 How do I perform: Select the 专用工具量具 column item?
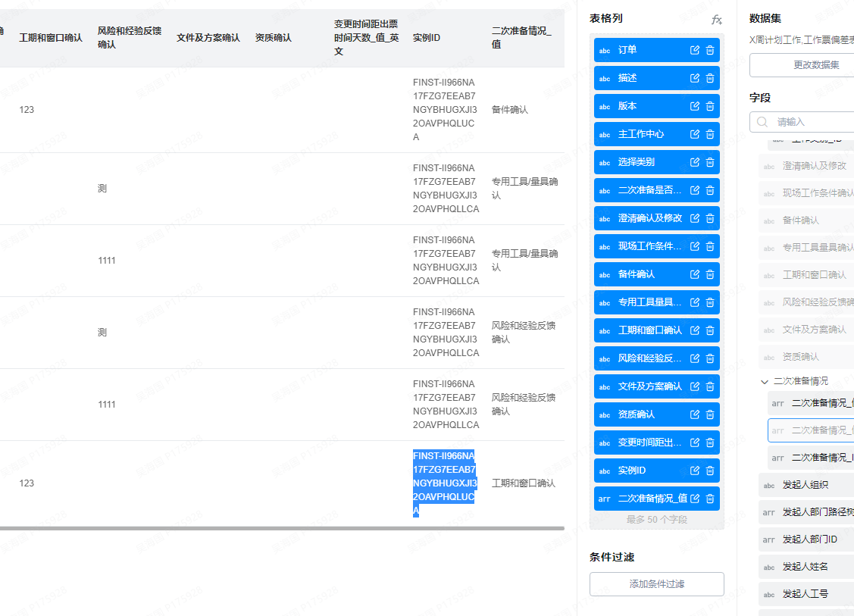click(657, 302)
